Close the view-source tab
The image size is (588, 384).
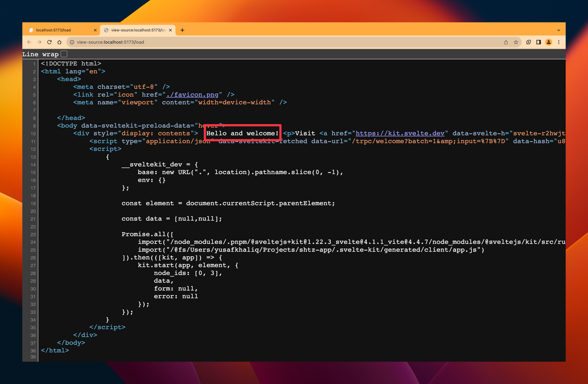[170, 30]
